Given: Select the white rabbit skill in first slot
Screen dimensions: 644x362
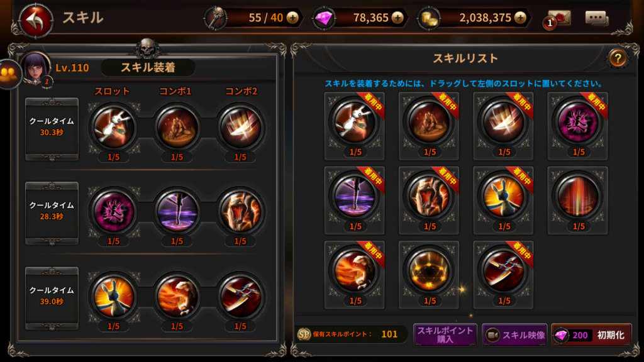Looking at the screenshot, I should [114, 127].
